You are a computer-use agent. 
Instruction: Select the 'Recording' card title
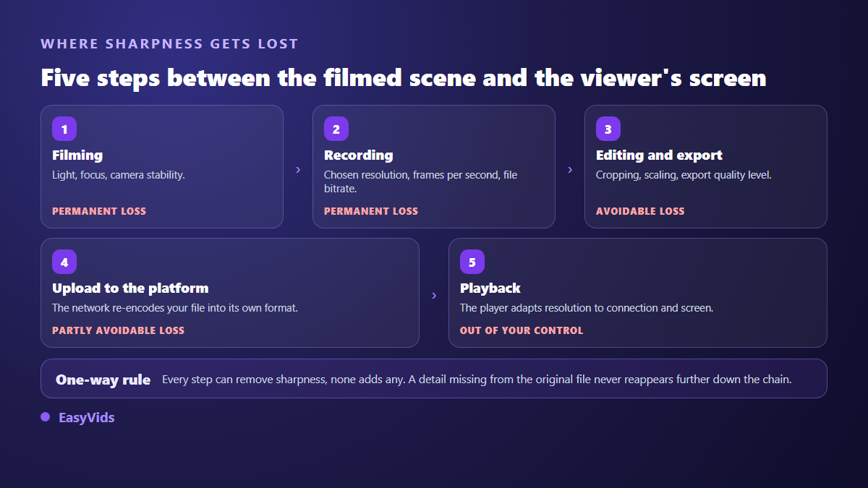click(x=359, y=155)
